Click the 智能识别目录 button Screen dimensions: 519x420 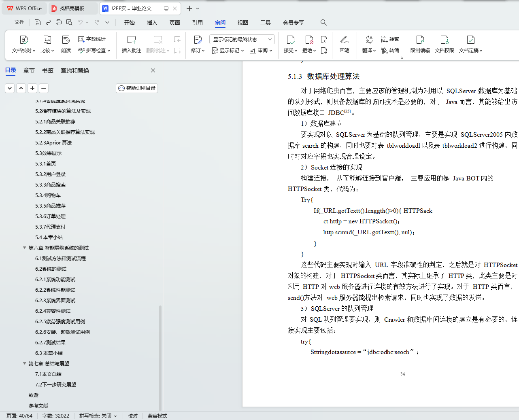(137, 88)
